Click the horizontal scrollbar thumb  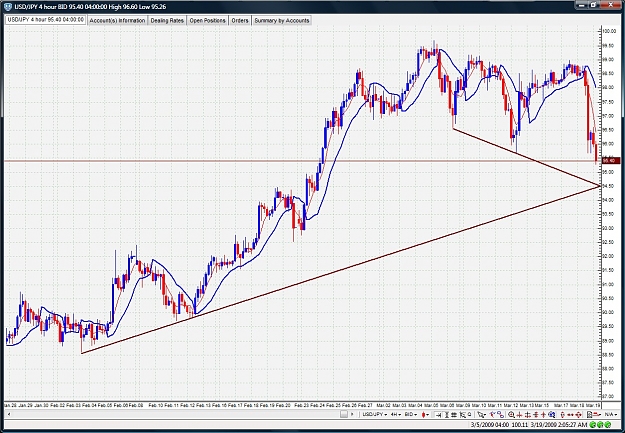(x=344, y=414)
